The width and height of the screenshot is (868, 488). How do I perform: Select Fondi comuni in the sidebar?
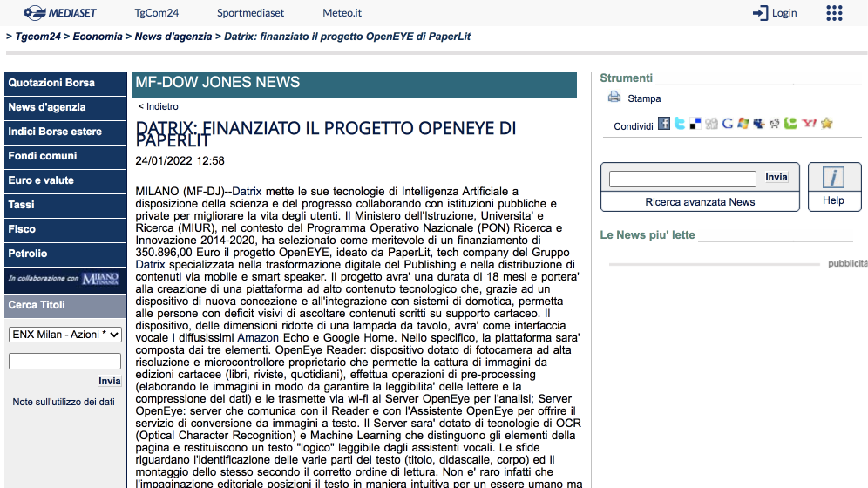tap(65, 156)
